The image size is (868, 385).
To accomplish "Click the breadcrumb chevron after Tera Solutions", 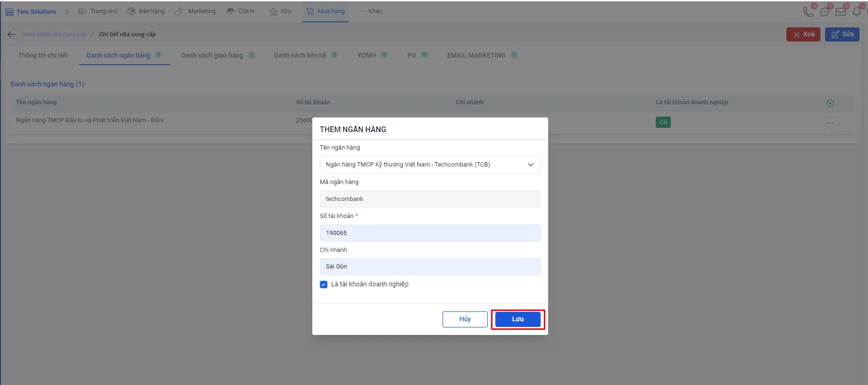I will [x=67, y=12].
